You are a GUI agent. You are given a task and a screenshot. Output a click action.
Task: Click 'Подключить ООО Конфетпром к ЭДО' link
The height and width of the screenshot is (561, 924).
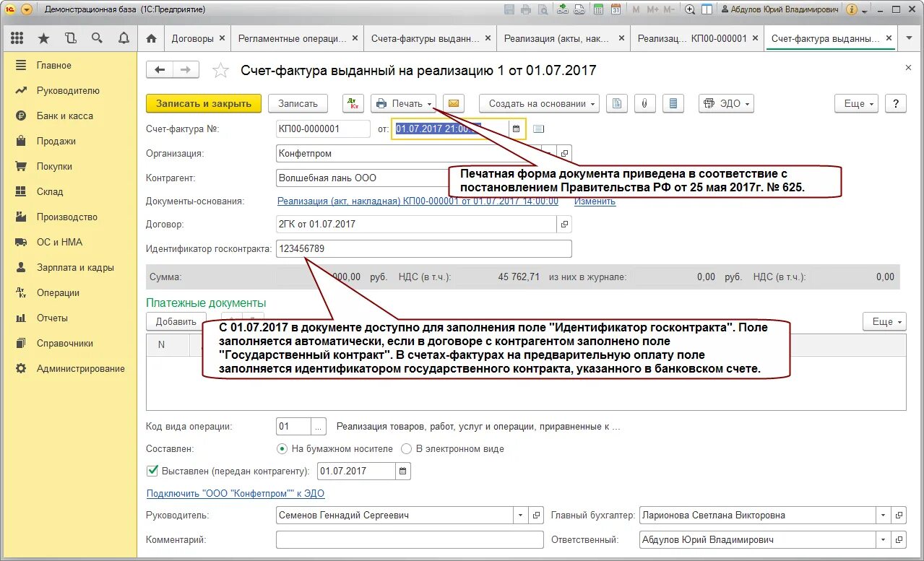coord(236,494)
